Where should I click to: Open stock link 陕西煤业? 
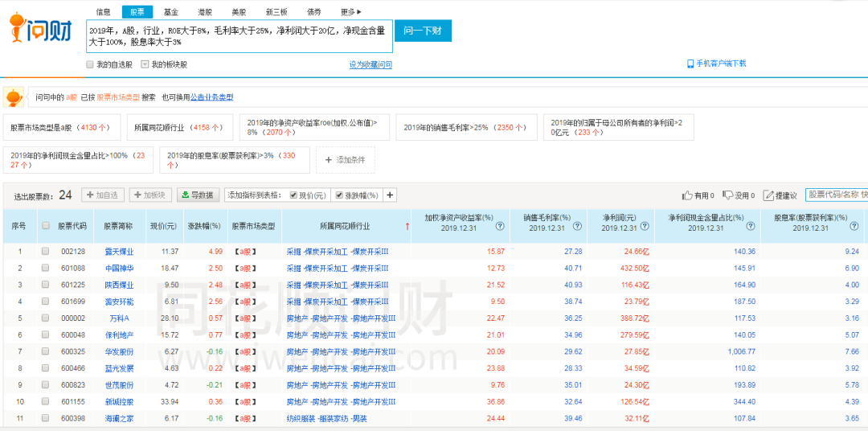(x=119, y=285)
